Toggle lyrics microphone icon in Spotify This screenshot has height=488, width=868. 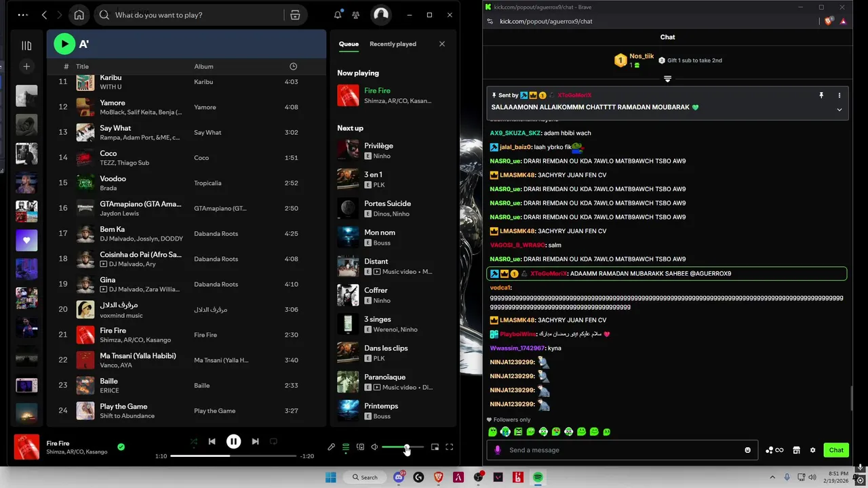click(x=331, y=447)
